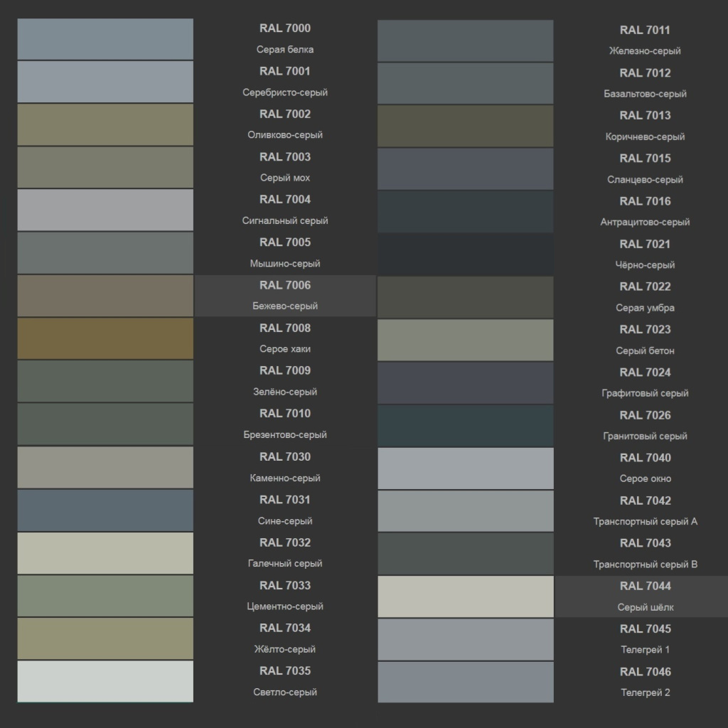
Task: Pick the RAL 7032 Галечный серый swatch
Action: pyautogui.click(x=105, y=553)
